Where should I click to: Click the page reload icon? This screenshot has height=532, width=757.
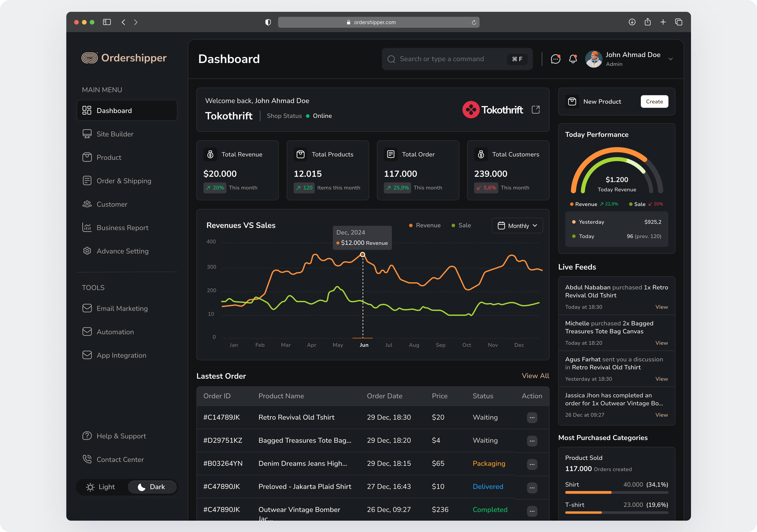(474, 22)
